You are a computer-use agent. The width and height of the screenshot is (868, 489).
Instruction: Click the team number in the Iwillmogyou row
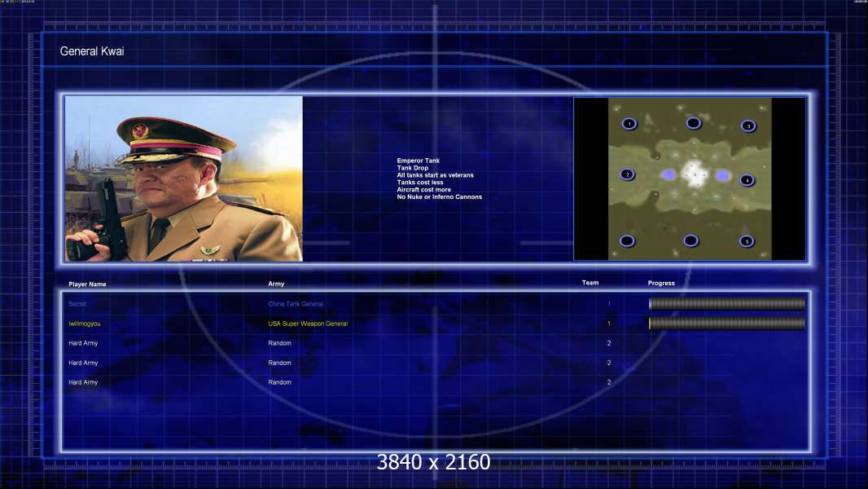coord(609,324)
